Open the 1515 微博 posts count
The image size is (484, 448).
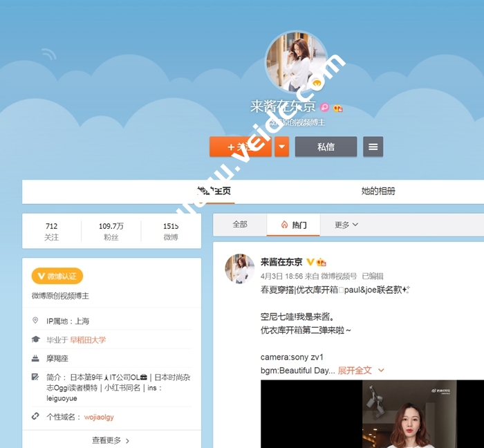click(171, 232)
